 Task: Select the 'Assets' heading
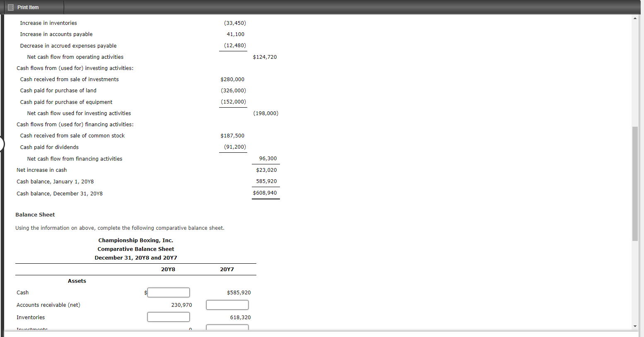click(x=77, y=281)
